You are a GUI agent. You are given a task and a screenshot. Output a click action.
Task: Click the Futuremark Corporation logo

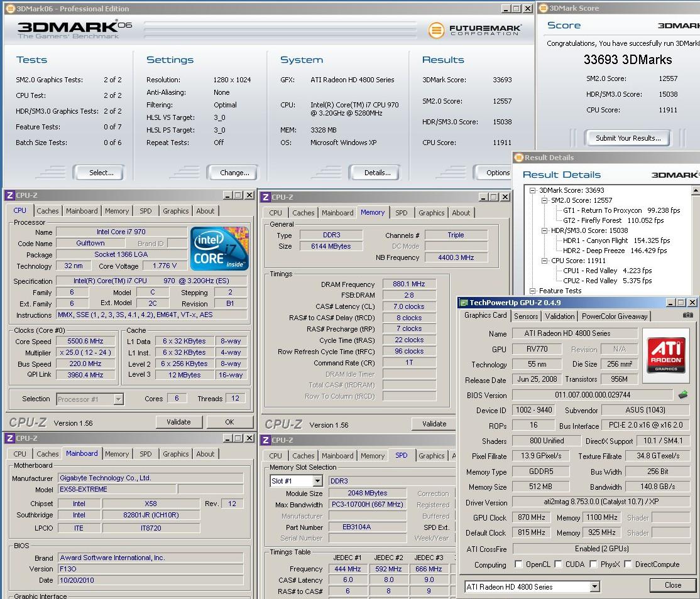(x=474, y=30)
